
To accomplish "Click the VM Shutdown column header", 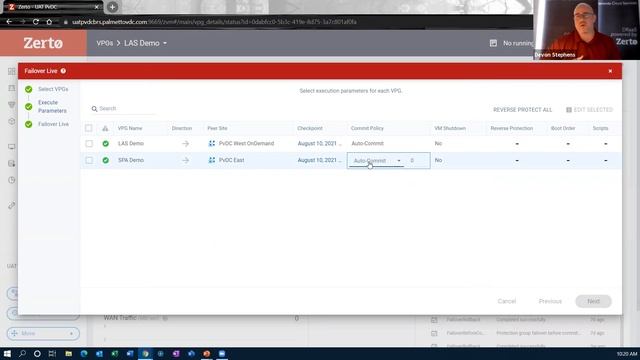I will (450, 128).
